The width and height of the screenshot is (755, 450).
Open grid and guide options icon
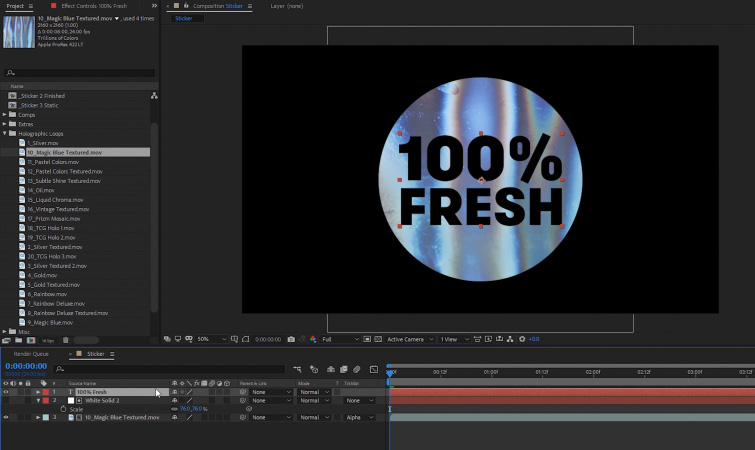point(234,339)
